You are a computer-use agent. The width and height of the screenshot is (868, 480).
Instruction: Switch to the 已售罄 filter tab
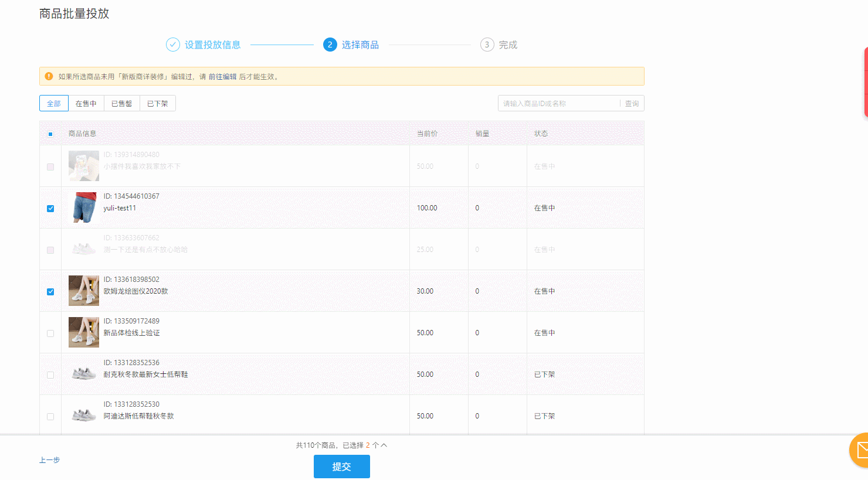122,103
